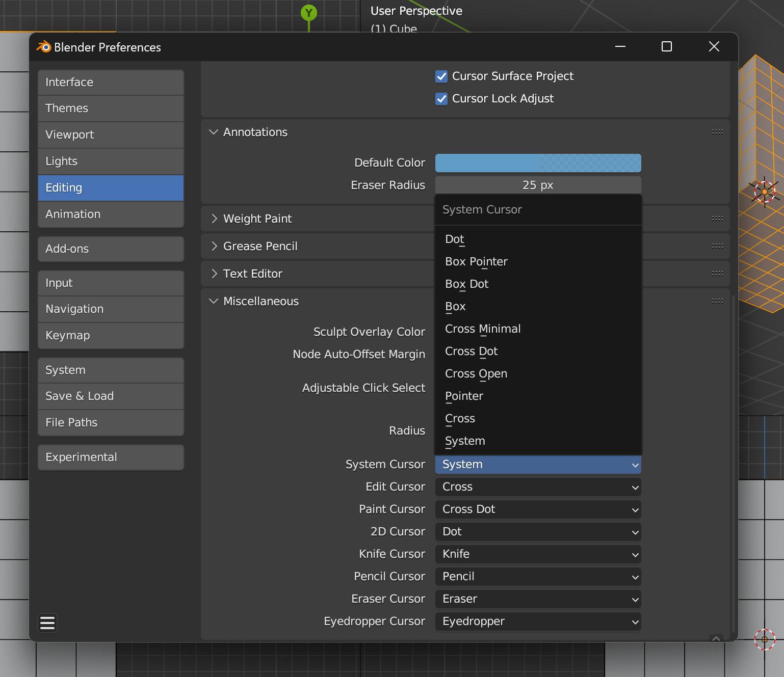784x677 pixels.
Task: Click the Blender logo in title bar
Action: pos(44,47)
